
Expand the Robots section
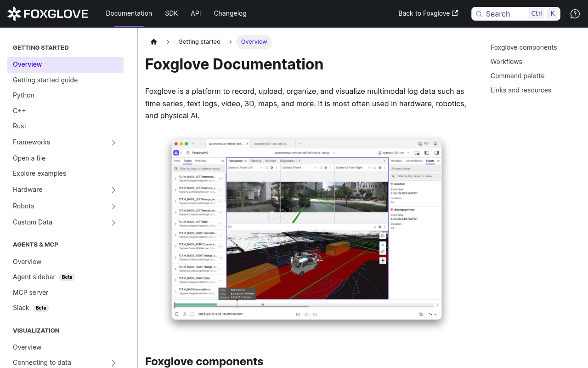point(113,207)
